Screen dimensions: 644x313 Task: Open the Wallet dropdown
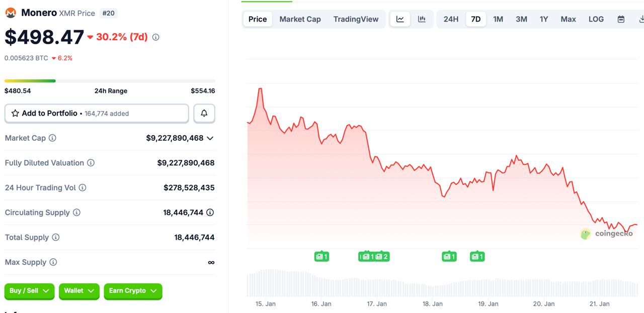[78, 291]
